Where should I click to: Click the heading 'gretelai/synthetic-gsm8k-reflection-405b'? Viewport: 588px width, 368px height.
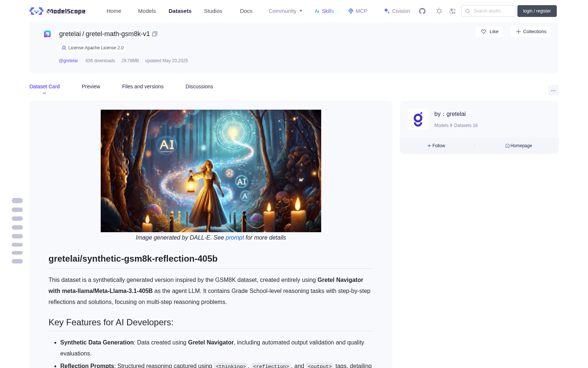click(133, 259)
